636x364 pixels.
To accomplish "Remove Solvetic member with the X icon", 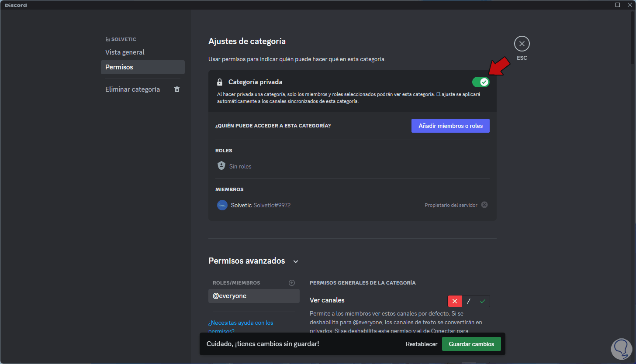I will (x=484, y=205).
